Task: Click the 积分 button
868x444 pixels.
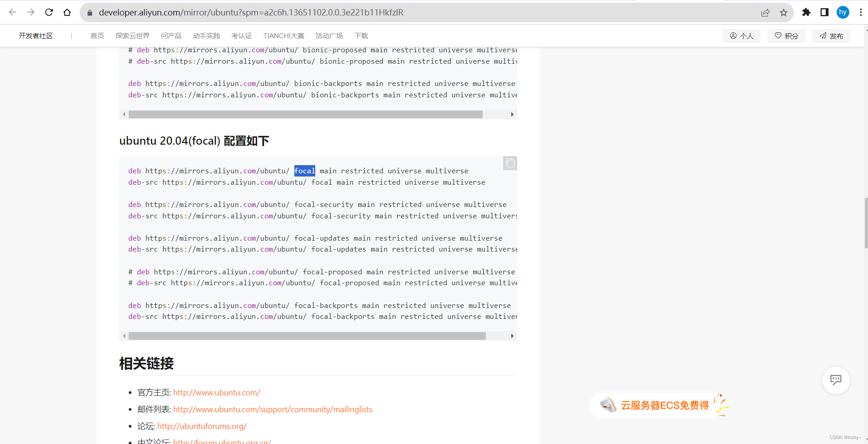Action: [786, 36]
